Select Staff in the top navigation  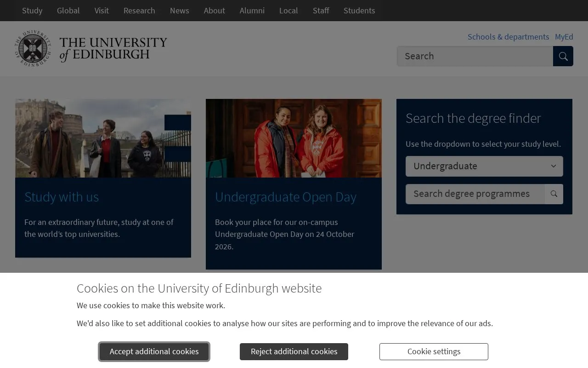click(321, 11)
